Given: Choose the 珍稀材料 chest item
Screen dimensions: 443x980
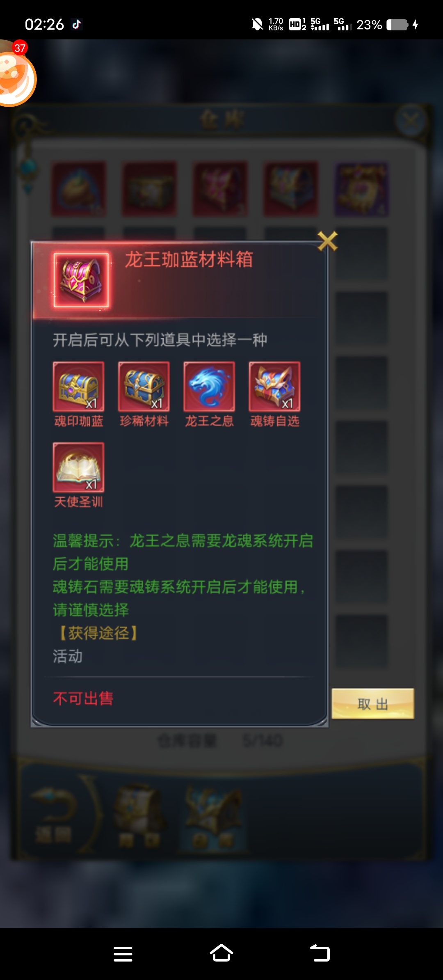Looking at the screenshot, I should coord(144,386).
